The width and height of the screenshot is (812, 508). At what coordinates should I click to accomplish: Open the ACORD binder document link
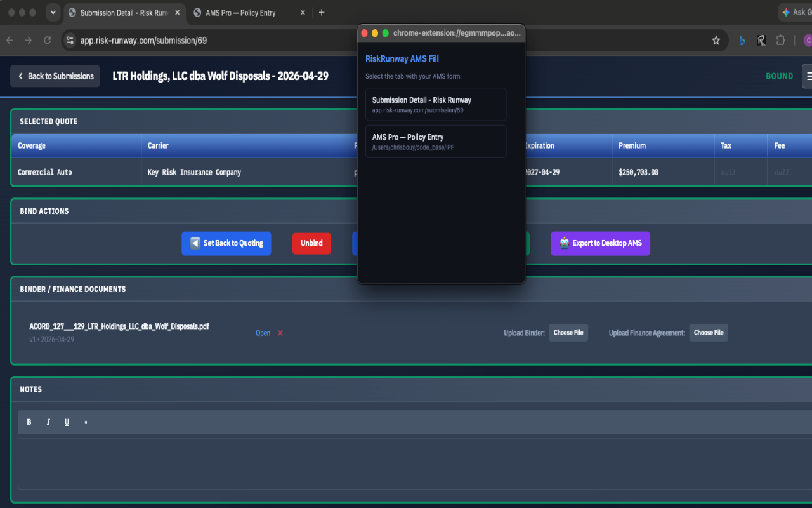click(263, 333)
